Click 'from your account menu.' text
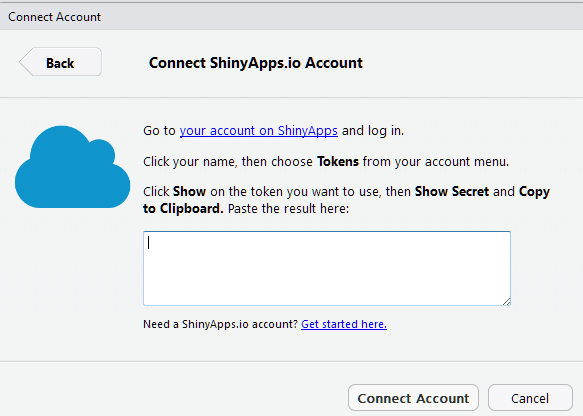Viewport: 583px width, 416px height. pos(436,162)
